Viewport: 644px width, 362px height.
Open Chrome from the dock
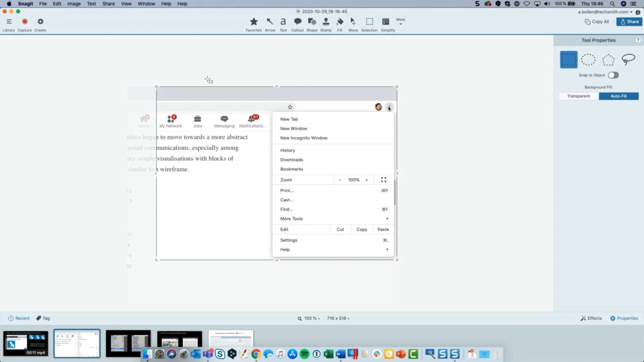click(x=256, y=354)
